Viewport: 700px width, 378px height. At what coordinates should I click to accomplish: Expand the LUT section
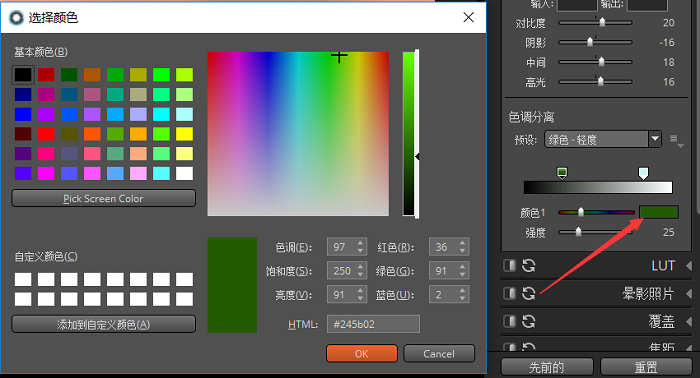click(689, 266)
